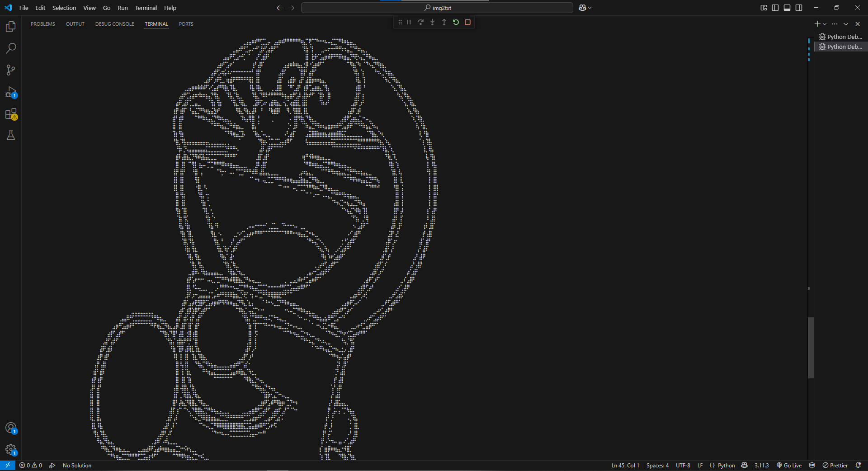Restart the debug session

[x=456, y=22]
